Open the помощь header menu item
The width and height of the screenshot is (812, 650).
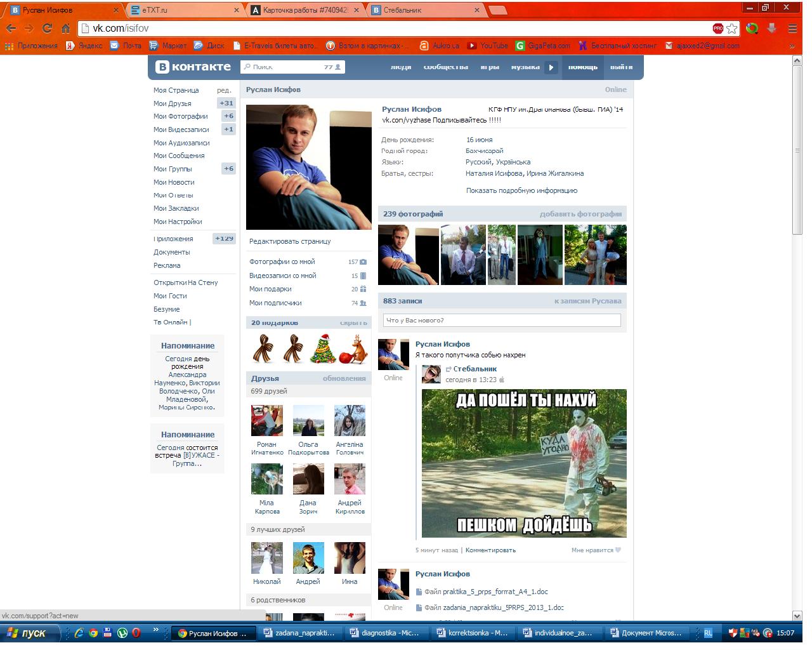point(582,67)
